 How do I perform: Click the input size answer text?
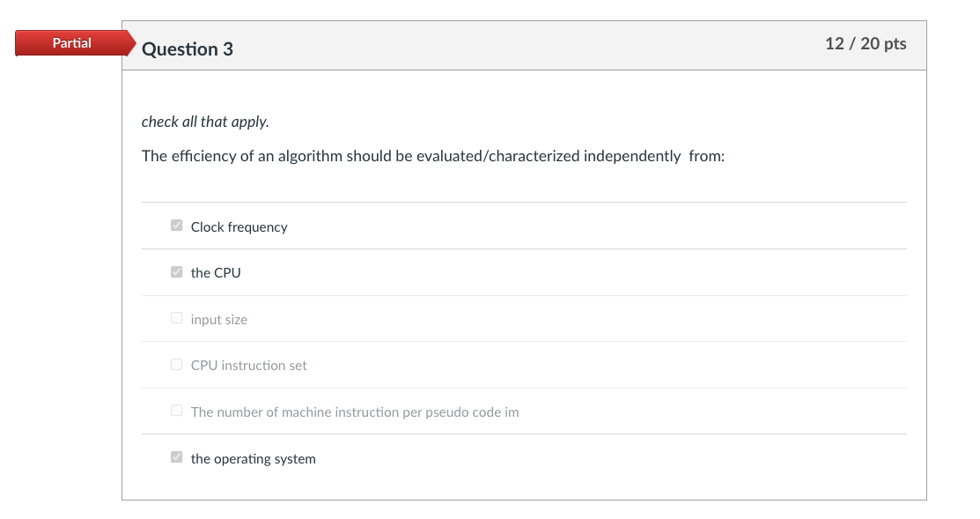pyautogui.click(x=218, y=320)
